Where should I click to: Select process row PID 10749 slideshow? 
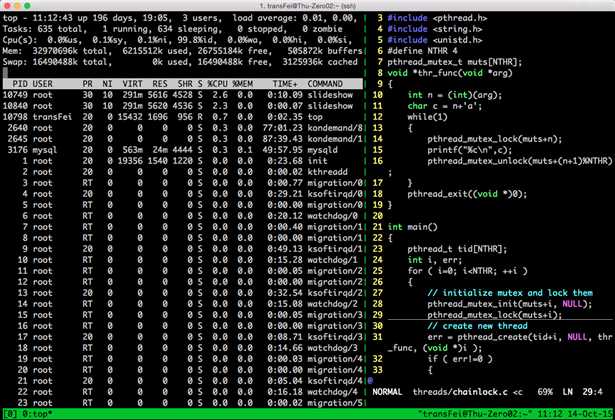click(x=182, y=95)
